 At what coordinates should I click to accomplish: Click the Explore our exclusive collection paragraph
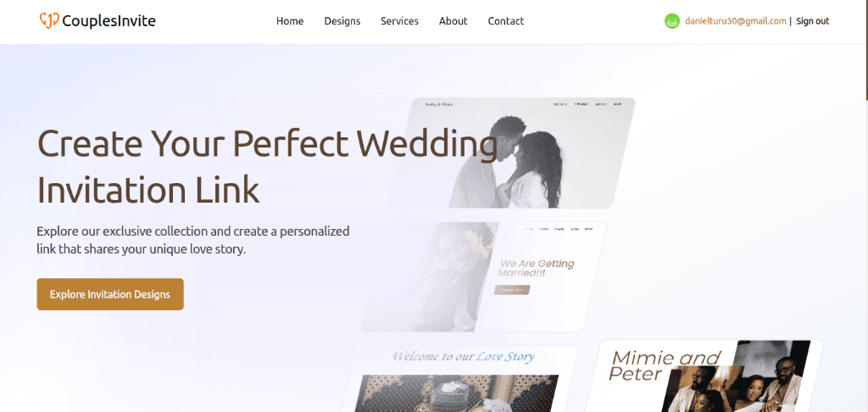point(193,240)
